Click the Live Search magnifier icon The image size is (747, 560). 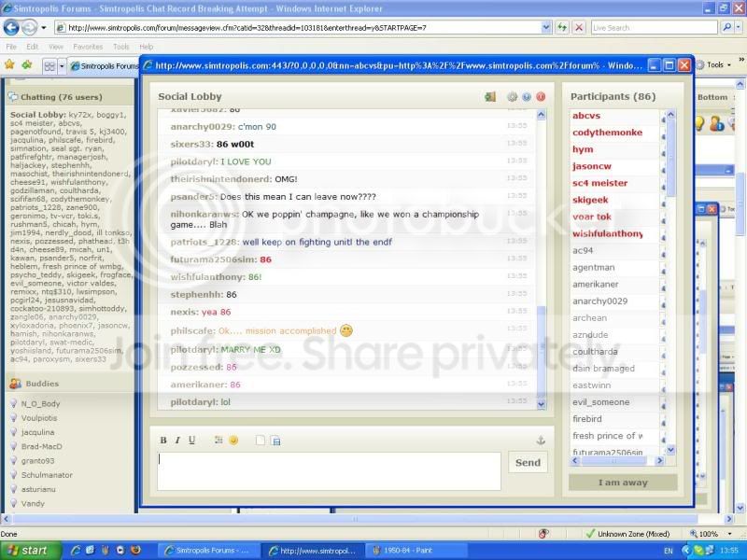coord(726,28)
